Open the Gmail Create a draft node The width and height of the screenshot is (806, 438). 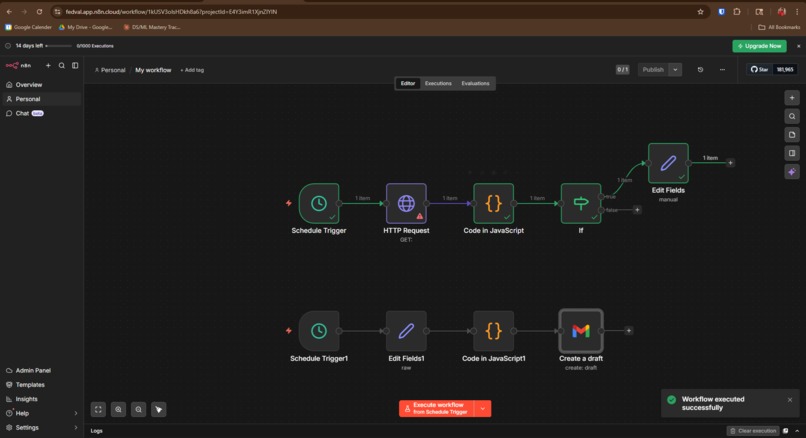[x=581, y=331]
